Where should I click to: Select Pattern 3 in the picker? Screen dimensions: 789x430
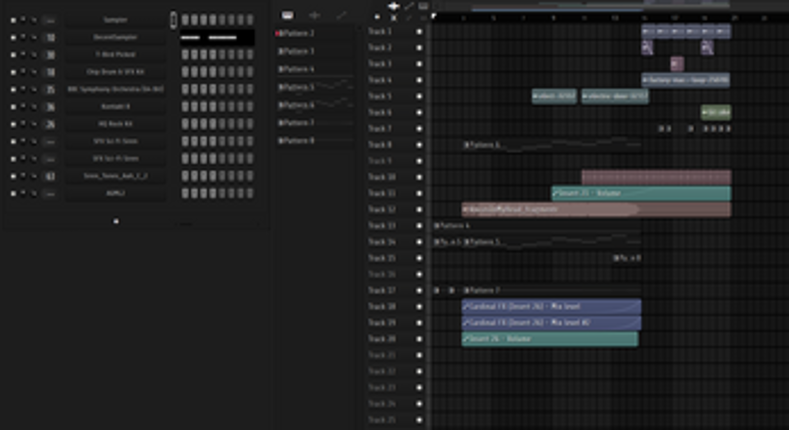[314, 51]
